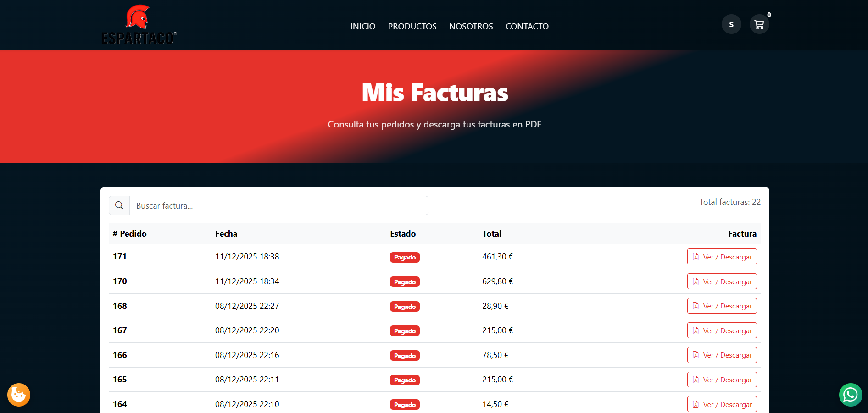Screen dimensions: 868x413
Task: Download invoice for order 164
Action: tap(722, 404)
